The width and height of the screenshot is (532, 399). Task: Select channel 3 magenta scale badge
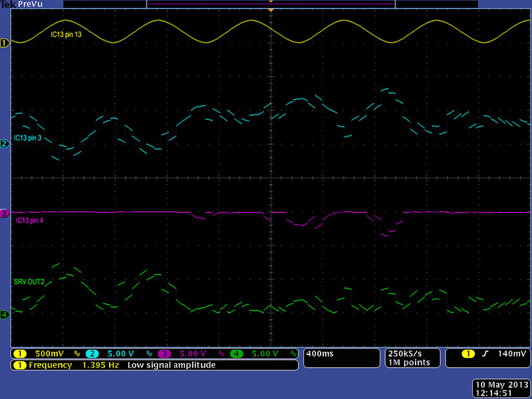click(x=190, y=354)
